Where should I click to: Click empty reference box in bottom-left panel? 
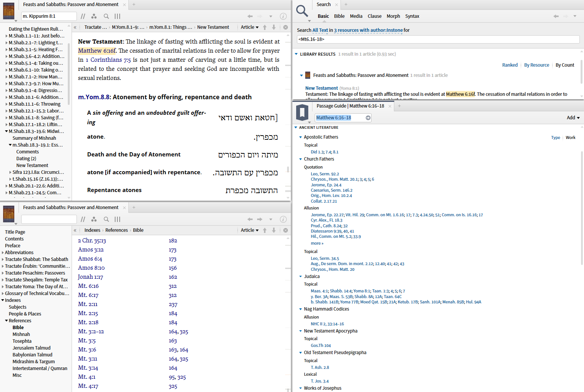[49, 219]
